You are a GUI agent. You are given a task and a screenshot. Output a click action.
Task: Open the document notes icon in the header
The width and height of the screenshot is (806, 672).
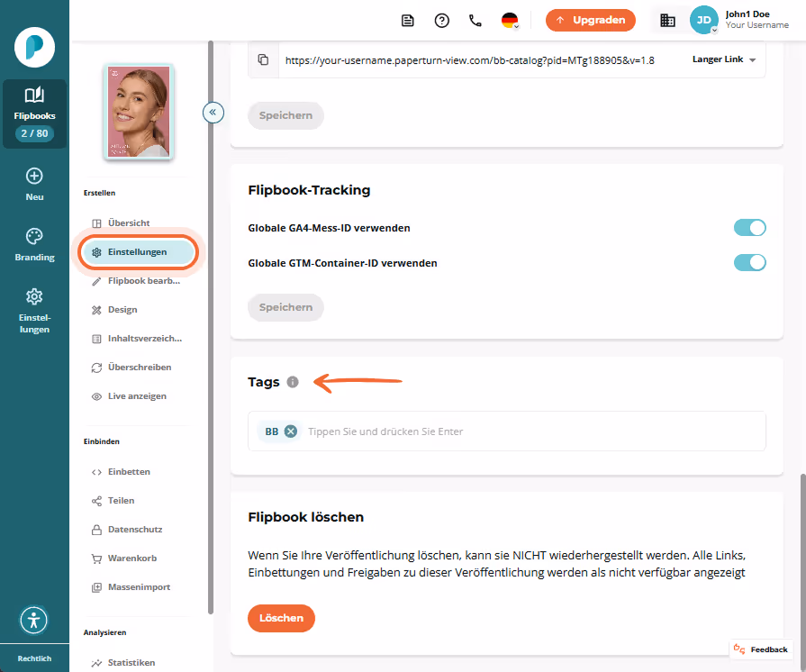coord(408,21)
